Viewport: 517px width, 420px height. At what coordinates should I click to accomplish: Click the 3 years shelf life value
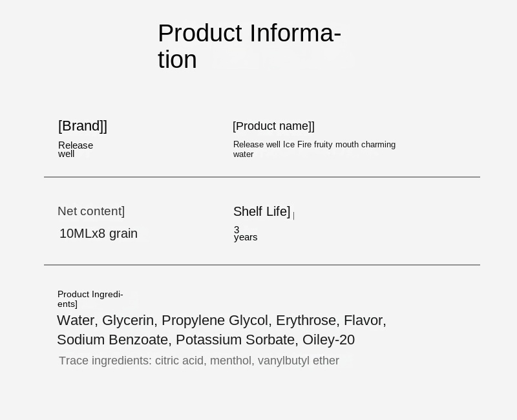click(246, 233)
